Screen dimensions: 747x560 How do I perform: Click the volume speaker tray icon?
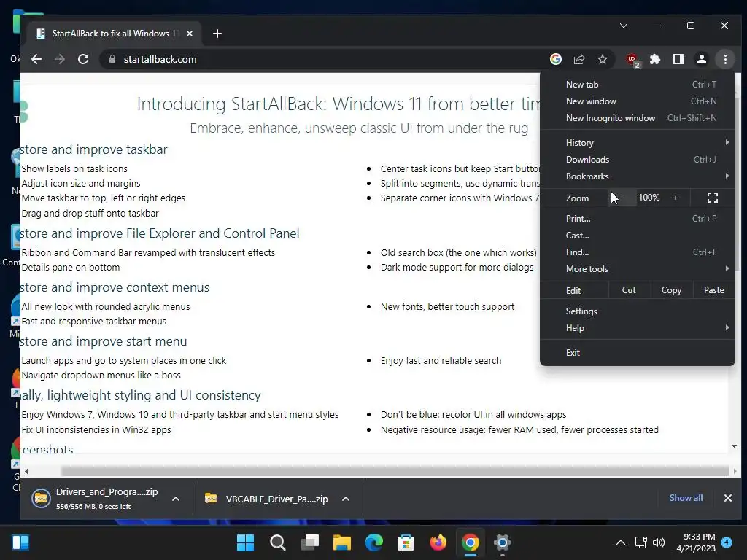pyautogui.click(x=659, y=542)
